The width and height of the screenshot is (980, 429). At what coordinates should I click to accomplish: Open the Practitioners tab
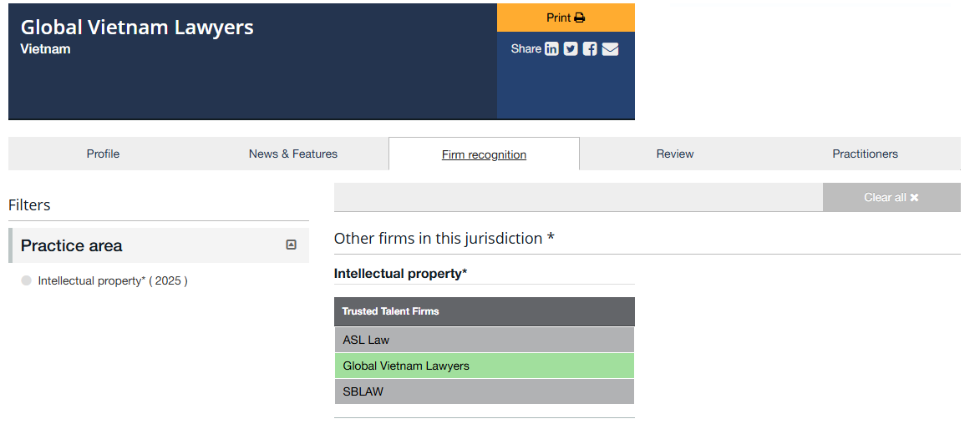pyautogui.click(x=865, y=154)
